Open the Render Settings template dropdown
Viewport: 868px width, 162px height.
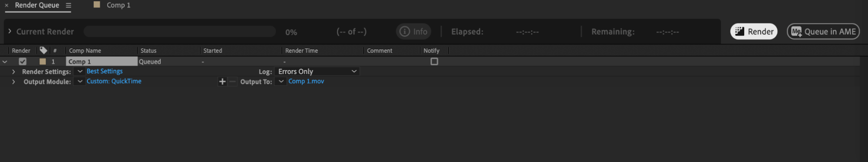(80, 71)
